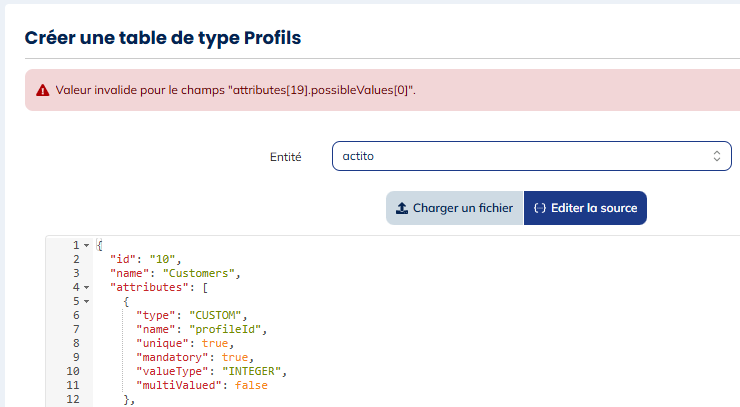Collapse the root object fold arrow at line 1

(x=86, y=246)
